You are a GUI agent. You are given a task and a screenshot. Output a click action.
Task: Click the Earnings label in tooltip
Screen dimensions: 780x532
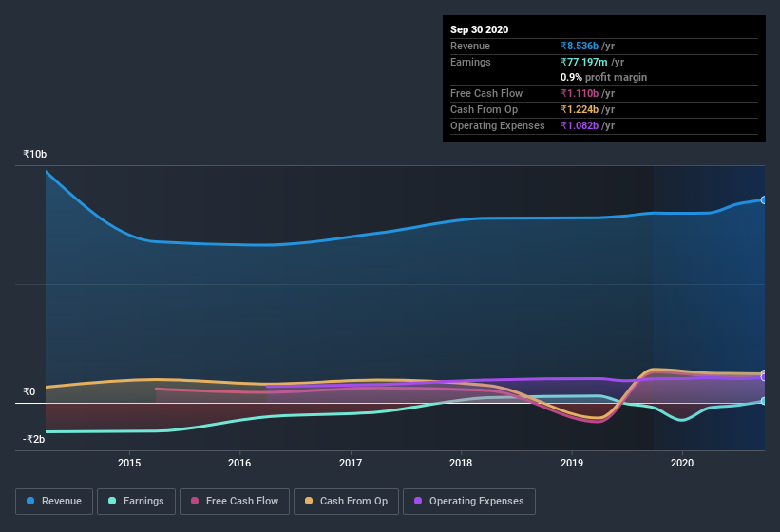(x=470, y=62)
